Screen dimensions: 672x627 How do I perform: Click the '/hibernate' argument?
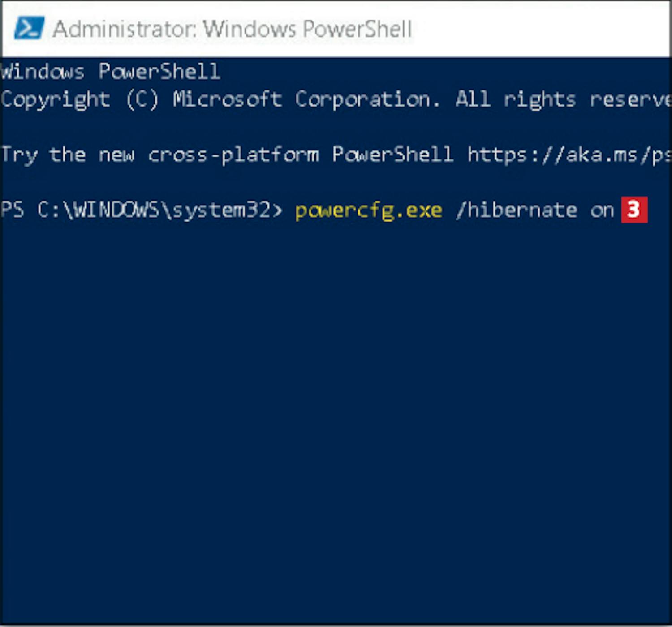(517, 210)
